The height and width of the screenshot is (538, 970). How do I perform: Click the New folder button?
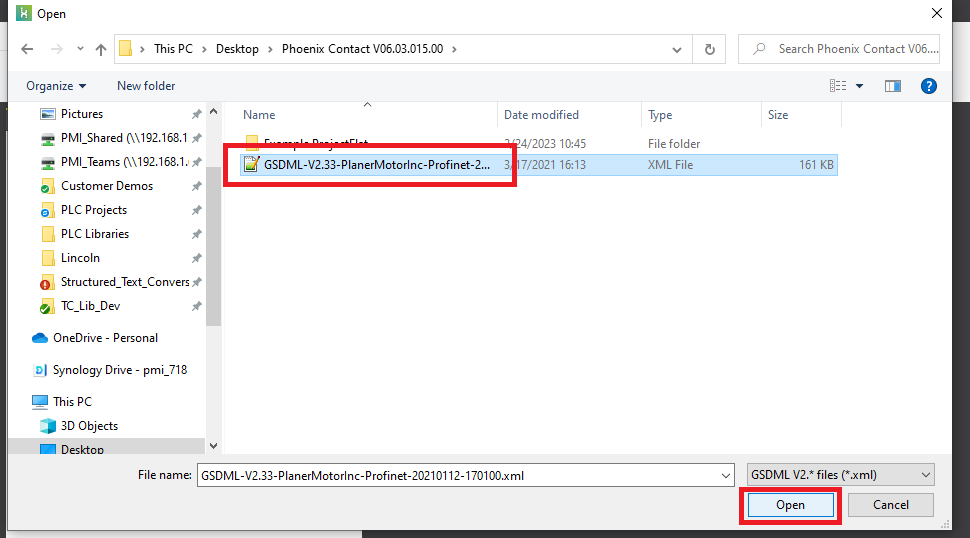pos(146,86)
